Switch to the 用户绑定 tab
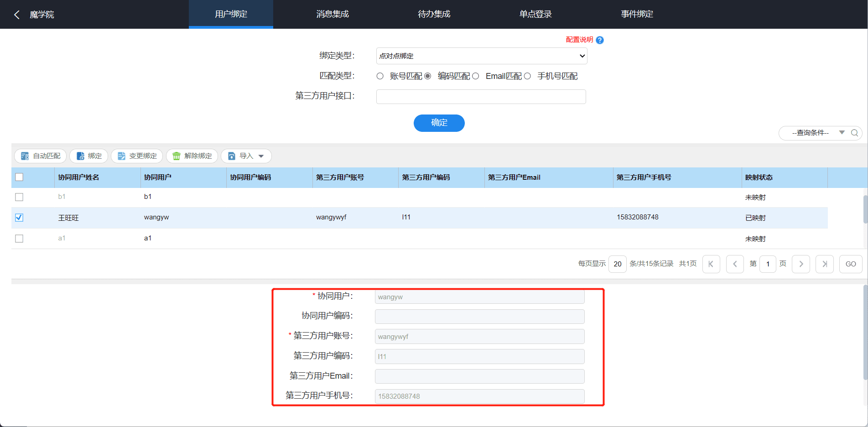This screenshot has width=868, height=427. pos(231,14)
